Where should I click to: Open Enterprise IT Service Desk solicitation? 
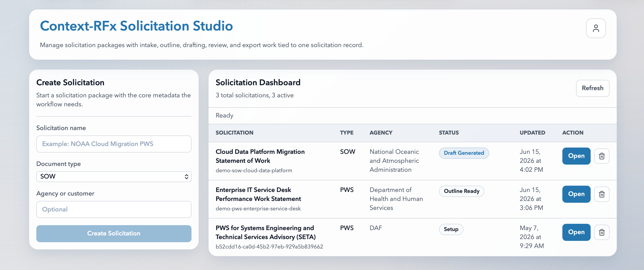(576, 194)
